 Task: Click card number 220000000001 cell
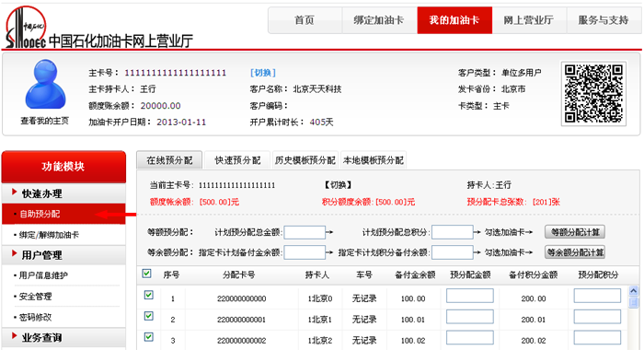[x=241, y=320]
